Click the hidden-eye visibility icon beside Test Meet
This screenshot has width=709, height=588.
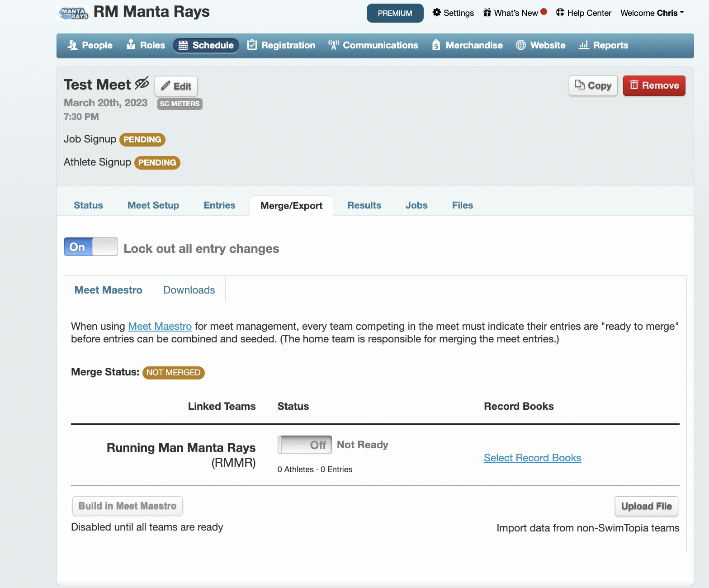click(x=142, y=83)
